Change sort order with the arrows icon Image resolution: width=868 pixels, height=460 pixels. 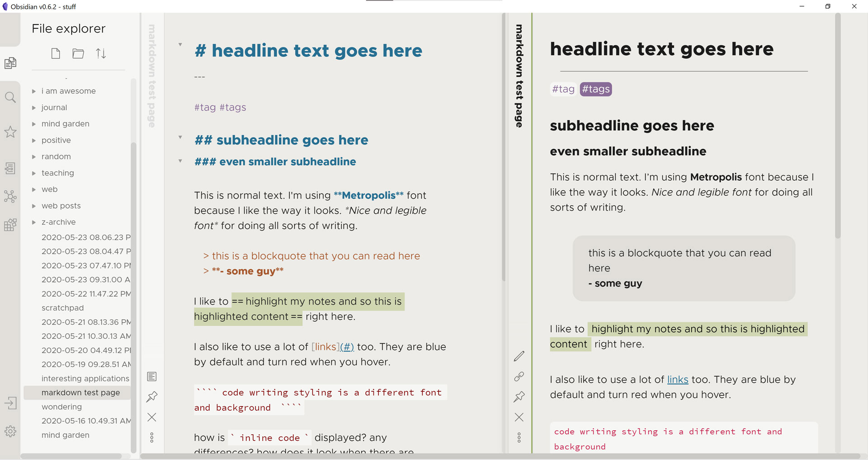point(101,54)
